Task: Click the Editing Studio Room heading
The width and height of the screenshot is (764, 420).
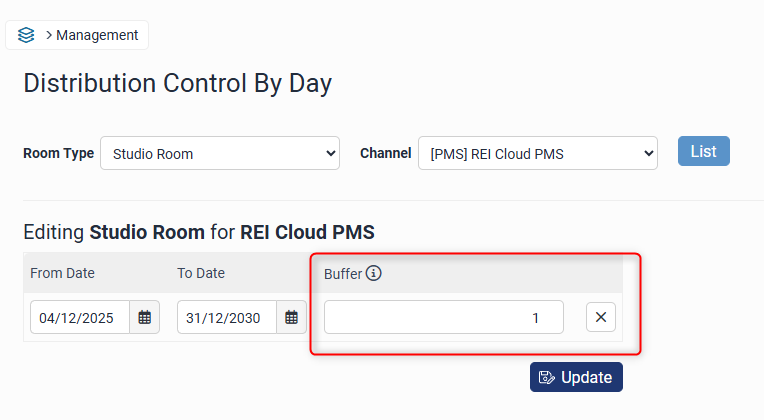Action: tap(199, 233)
